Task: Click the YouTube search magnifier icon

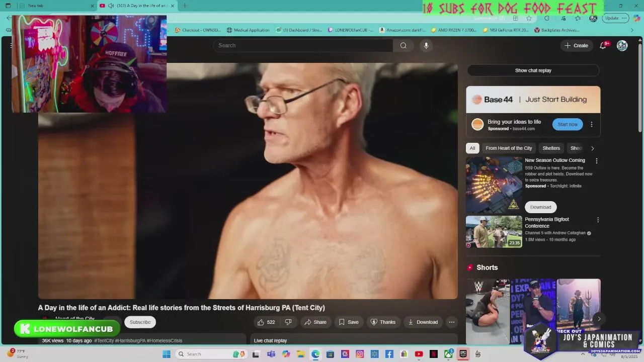Action: click(x=403, y=45)
